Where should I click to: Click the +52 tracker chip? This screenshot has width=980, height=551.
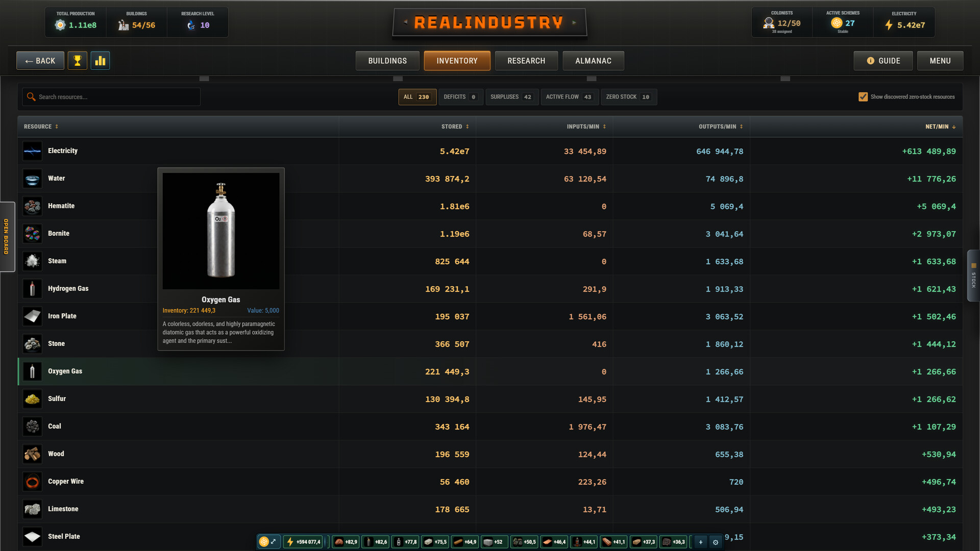coord(494,542)
